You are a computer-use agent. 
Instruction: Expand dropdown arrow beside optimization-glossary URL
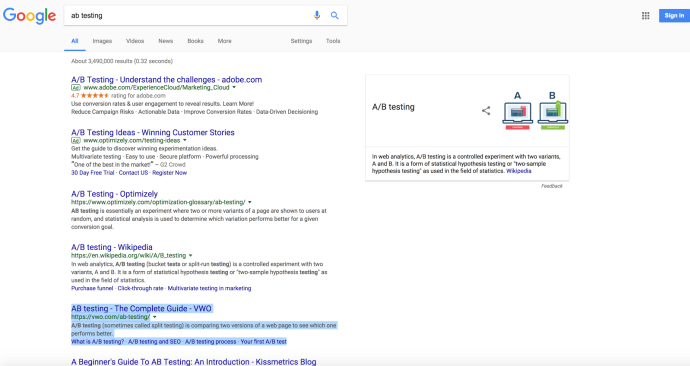(x=250, y=202)
